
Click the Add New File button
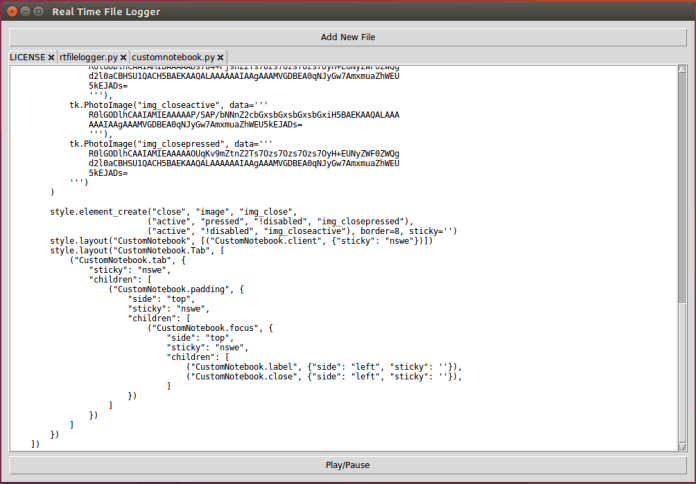pyautogui.click(x=348, y=37)
